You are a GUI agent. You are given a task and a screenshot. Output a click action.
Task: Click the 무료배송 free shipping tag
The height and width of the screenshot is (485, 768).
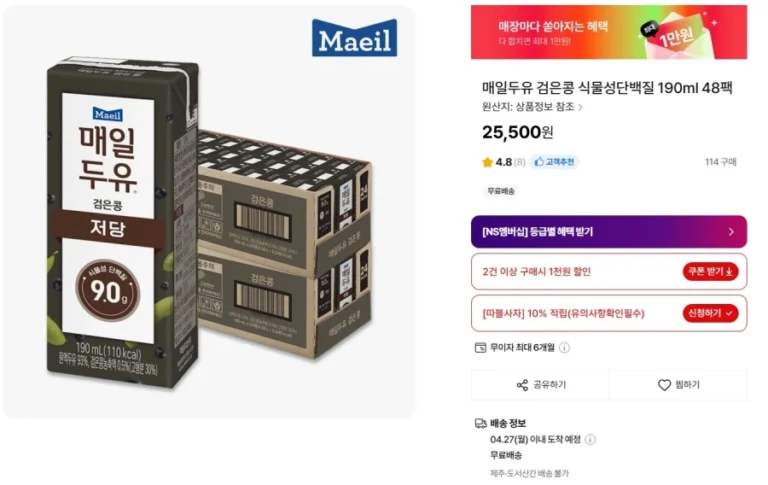coord(500,190)
